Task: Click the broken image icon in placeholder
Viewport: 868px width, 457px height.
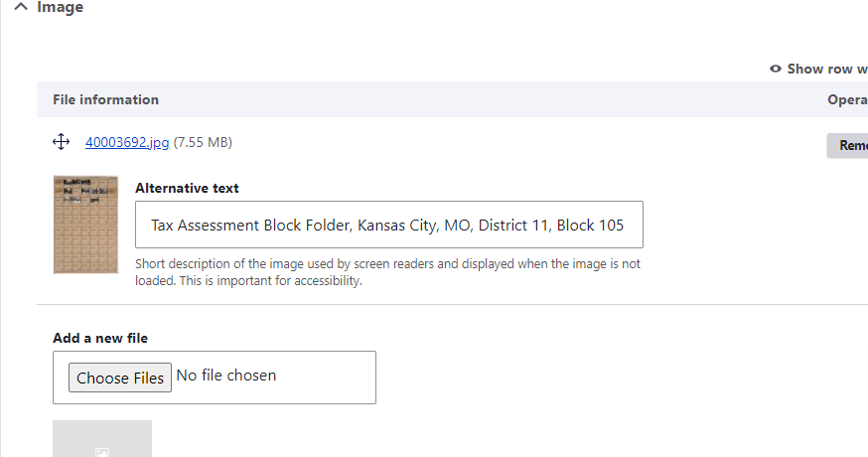Action: 102,452
